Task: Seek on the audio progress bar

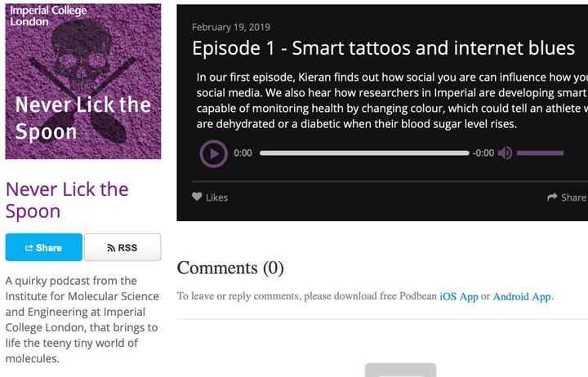Action: click(x=364, y=153)
